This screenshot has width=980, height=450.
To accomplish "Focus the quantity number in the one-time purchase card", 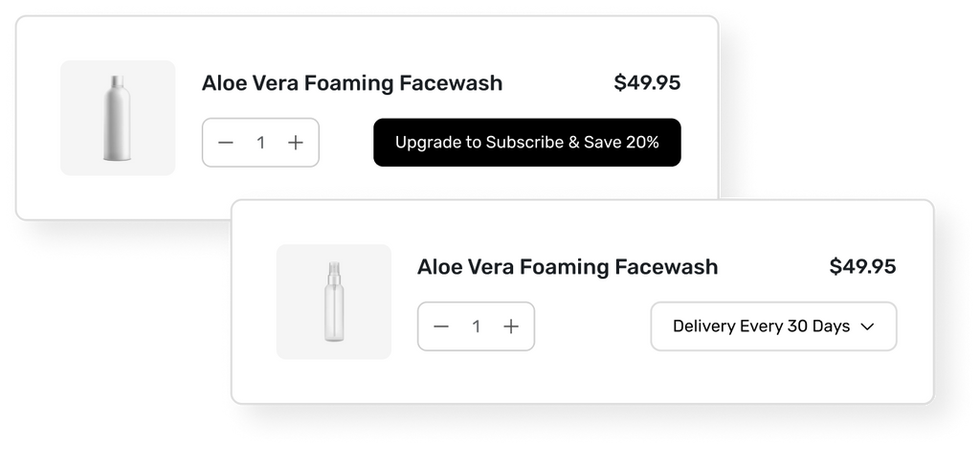I will pyautogui.click(x=260, y=143).
